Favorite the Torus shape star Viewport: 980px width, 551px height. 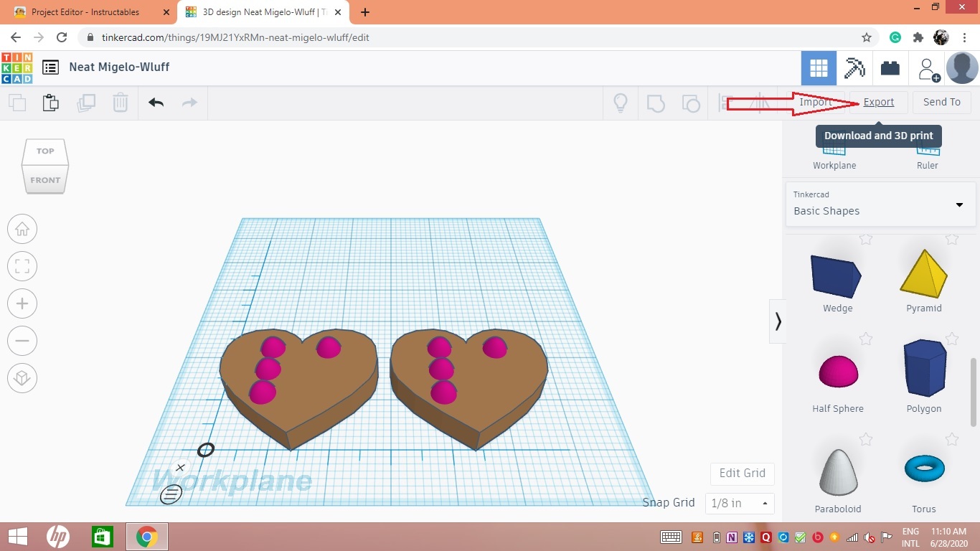point(952,439)
